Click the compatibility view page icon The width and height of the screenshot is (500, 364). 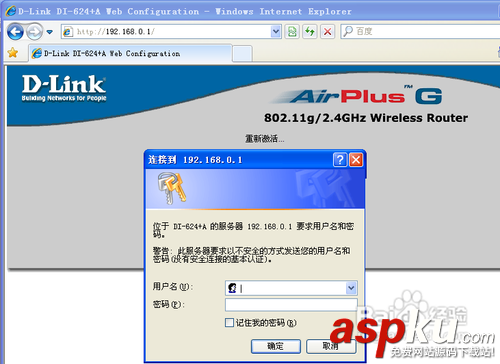pyautogui.click(x=292, y=32)
